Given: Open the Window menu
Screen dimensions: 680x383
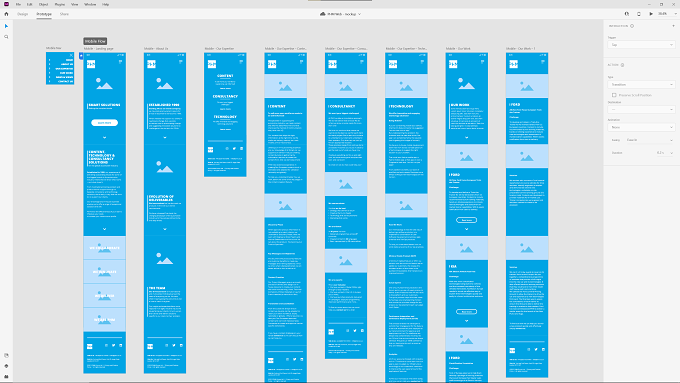Looking at the screenshot, I should 90,4.
